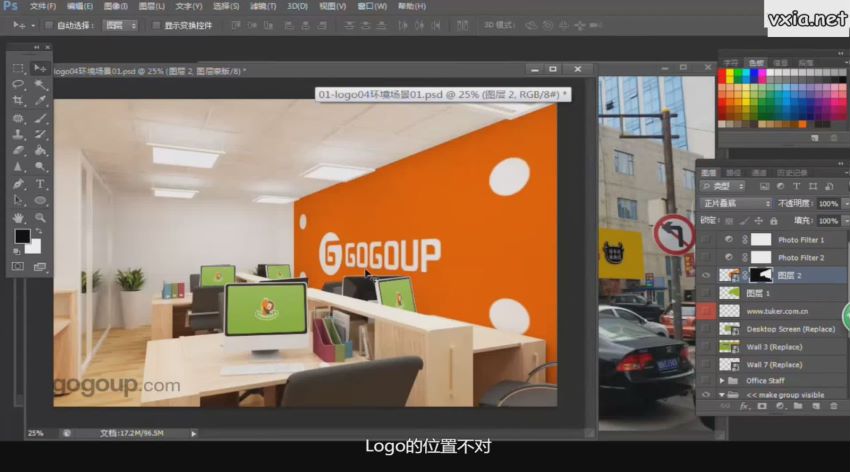Click the layer styles fx button
Screen dimensions: 850x472
744,406
